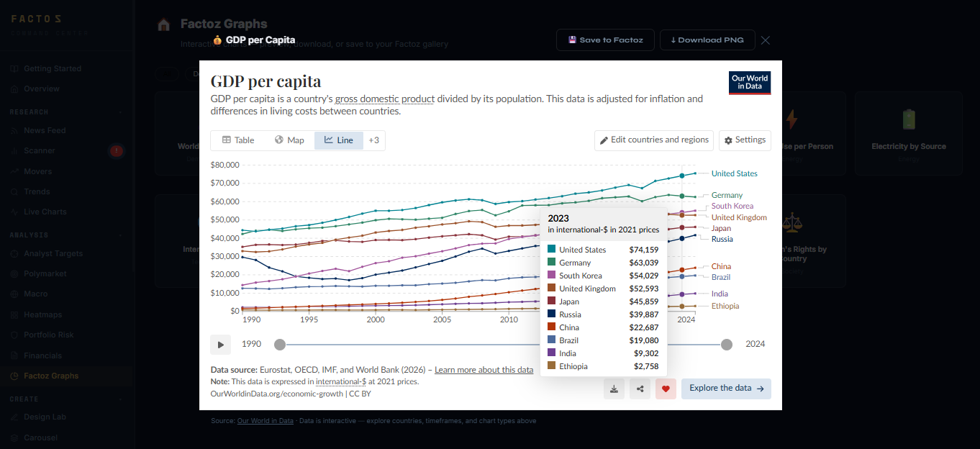Screen dimensions: 980x449
Task: Select the Line chart tab
Action: tap(339, 140)
